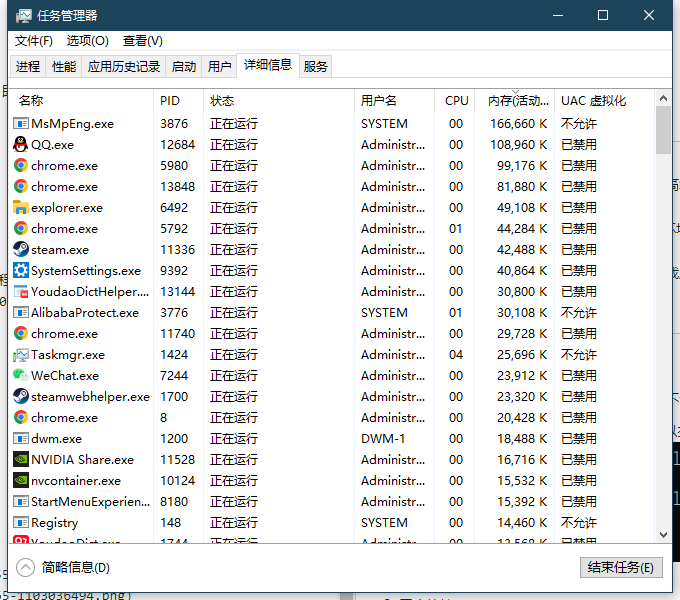Viewport: 680px width, 600px height.
Task: Sort by the 状态 column header
Action: [x=279, y=101]
